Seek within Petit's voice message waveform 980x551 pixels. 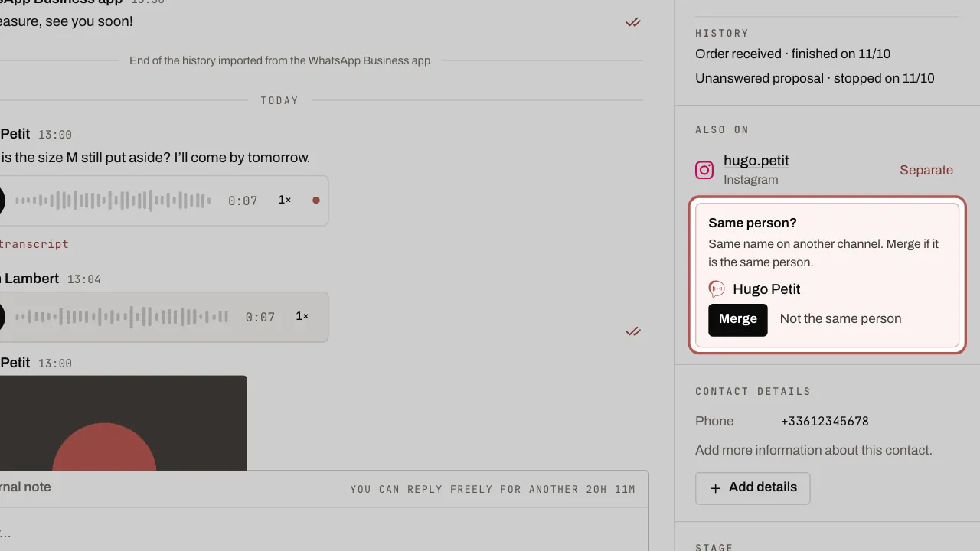point(113,201)
